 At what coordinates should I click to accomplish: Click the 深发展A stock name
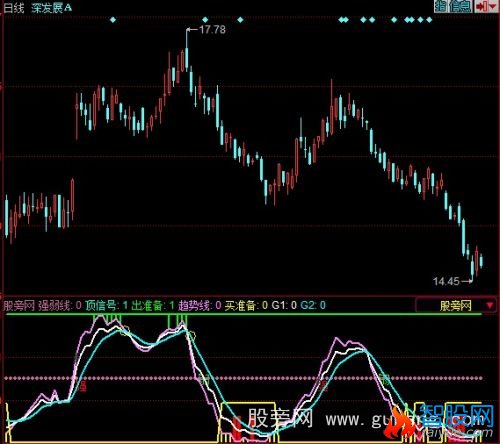click(x=51, y=8)
